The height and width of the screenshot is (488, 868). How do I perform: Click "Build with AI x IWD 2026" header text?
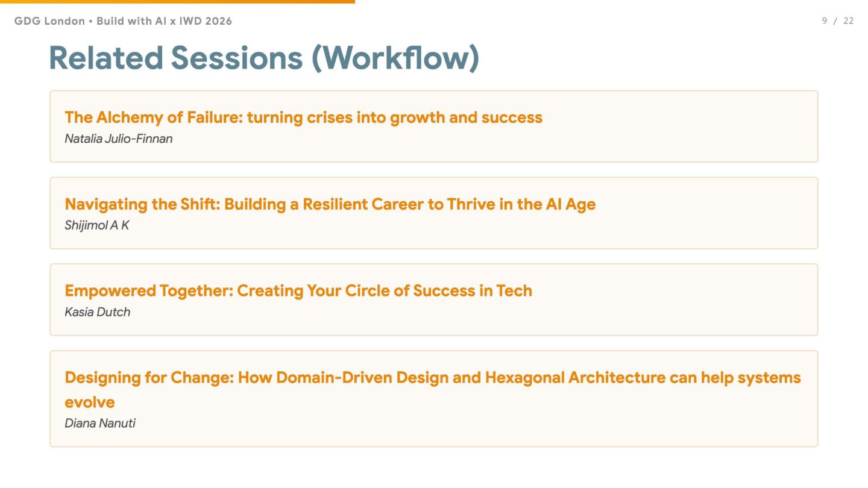tap(164, 21)
